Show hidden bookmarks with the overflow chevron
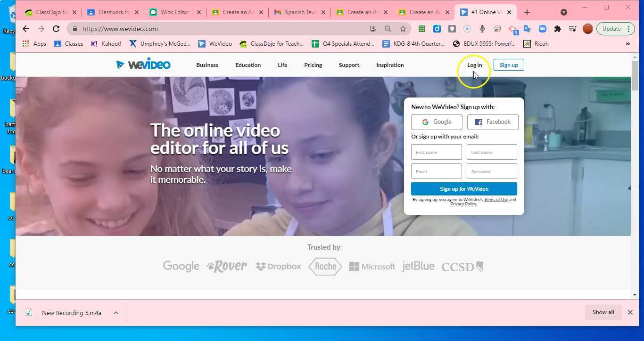Screen dimensions: 644x341 (x=627, y=44)
